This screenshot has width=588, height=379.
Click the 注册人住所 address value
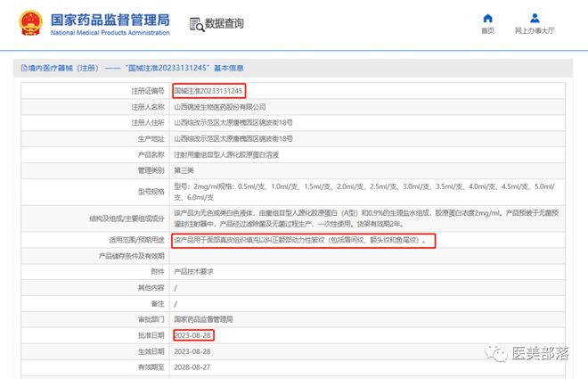tap(233, 123)
